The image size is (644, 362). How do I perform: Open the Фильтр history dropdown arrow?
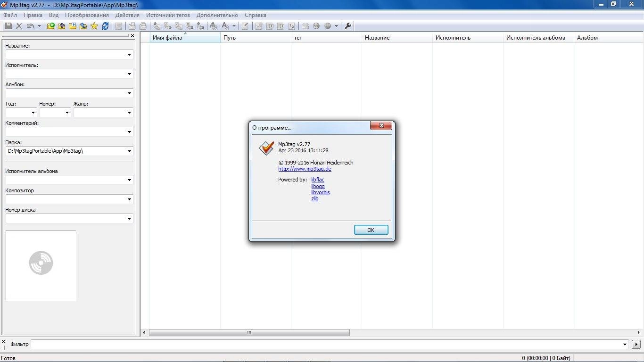point(625,345)
